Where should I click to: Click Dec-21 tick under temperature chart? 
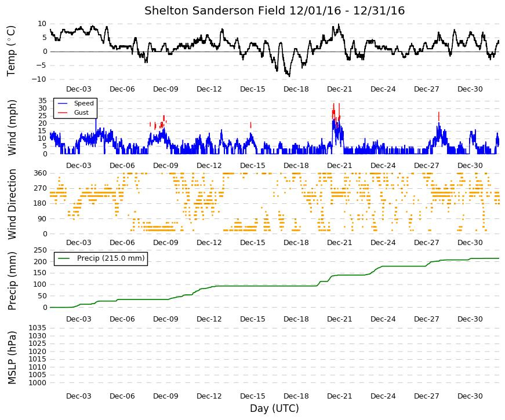coord(339,89)
